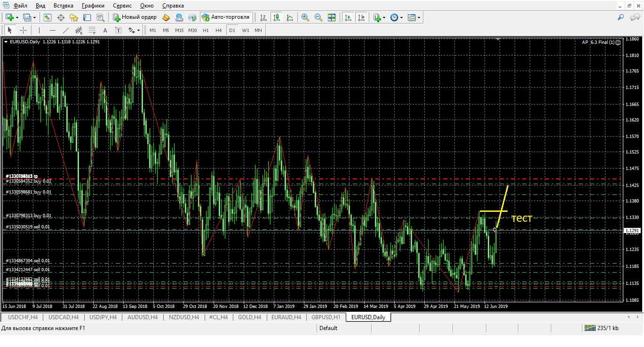Screen dimensions: 644x347
Task: Click the Default profile in status bar
Action: 328,328
